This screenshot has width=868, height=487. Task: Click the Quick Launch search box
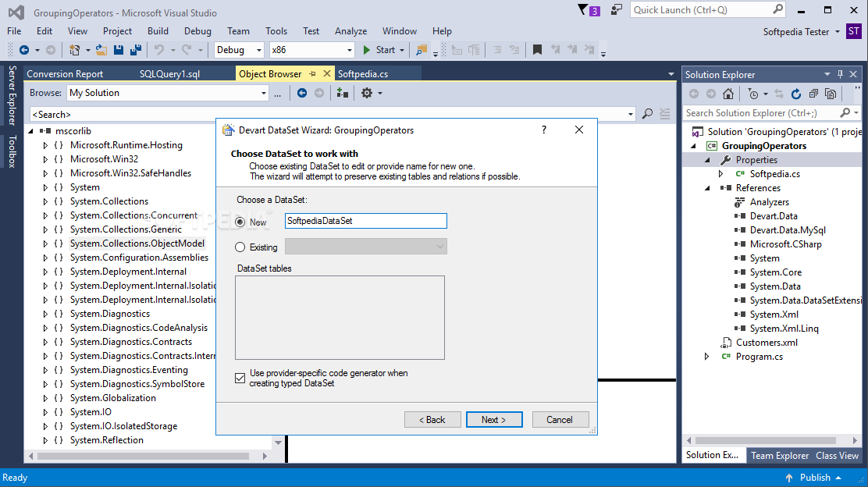707,10
